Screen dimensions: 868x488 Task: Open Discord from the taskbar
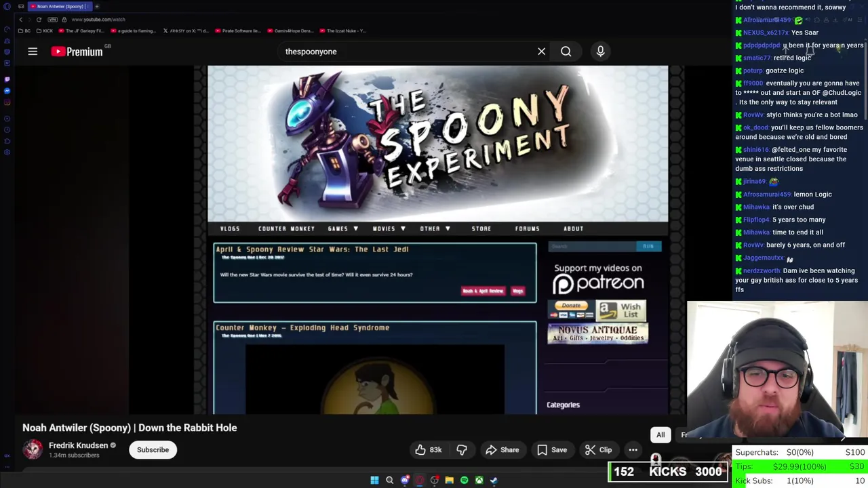[x=405, y=481]
